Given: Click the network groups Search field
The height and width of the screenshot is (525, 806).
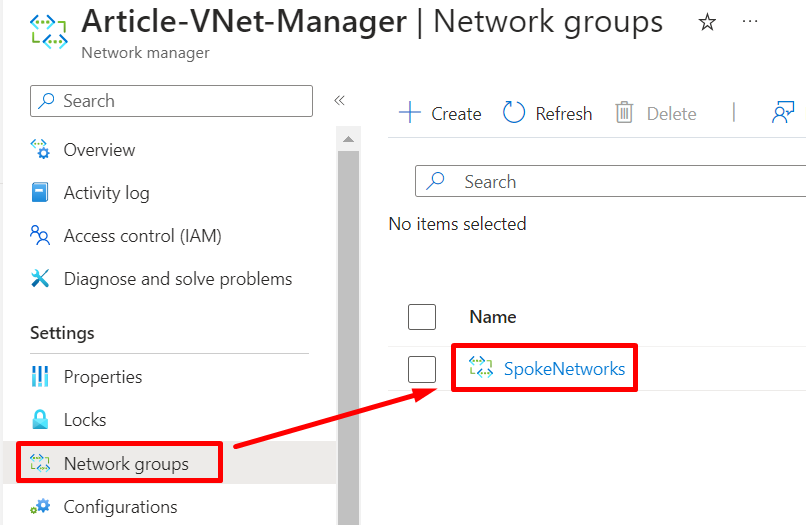Looking at the screenshot, I should [x=610, y=181].
